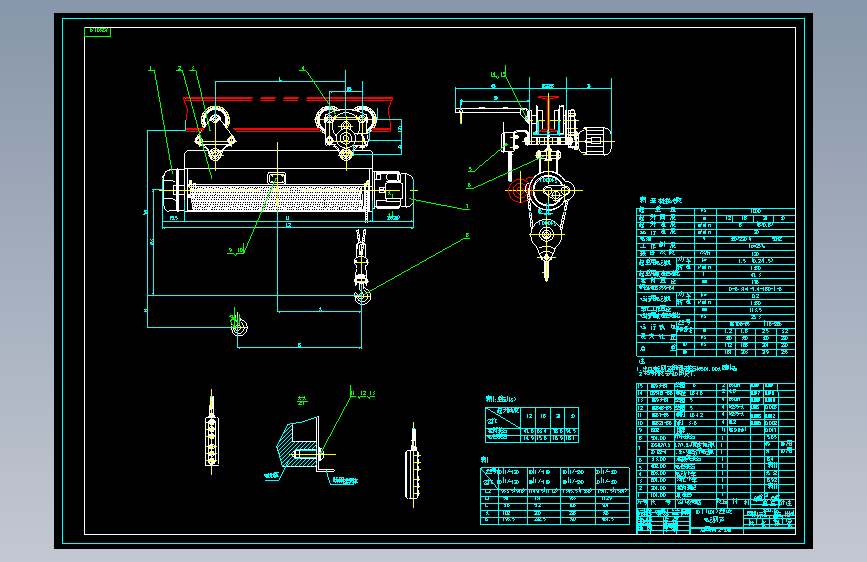This screenshot has height=562, width=867.
Task: Click cell '12' in the small table
Action: pos(529,416)
